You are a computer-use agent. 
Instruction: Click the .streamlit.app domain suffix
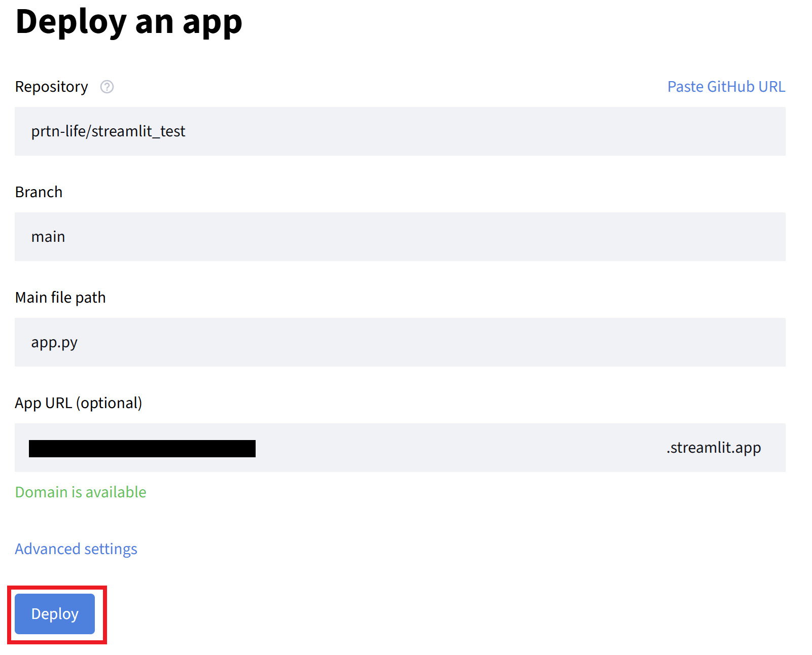[713, 448]
